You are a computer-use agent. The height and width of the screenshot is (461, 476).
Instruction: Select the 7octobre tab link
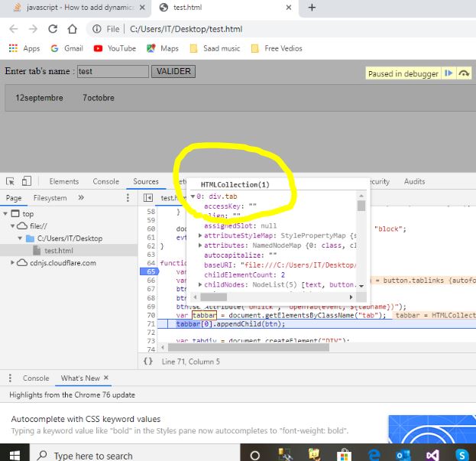coord(98,99)
